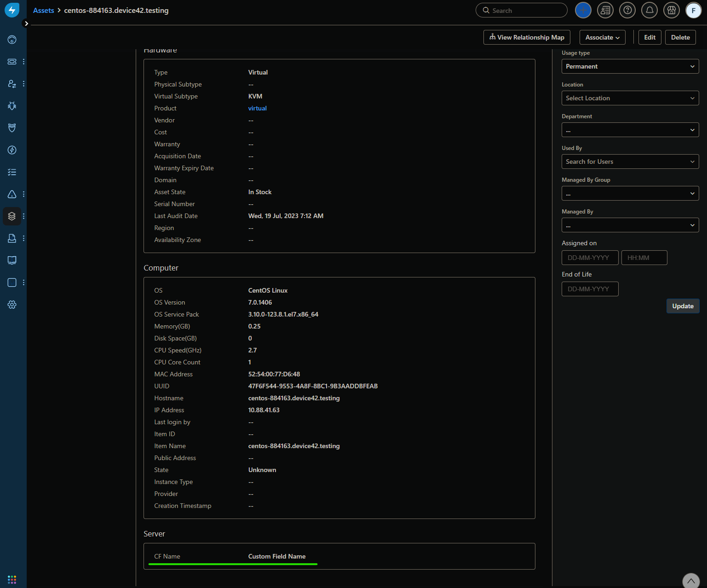Open notifications via the bell icon
707x588 pixels.
point(649,10)
